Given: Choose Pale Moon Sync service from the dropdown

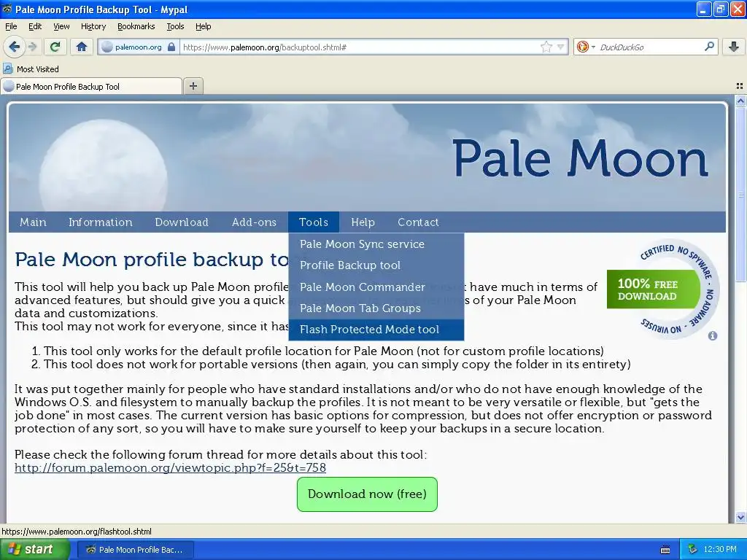Looking at the screenshot, I should coord(376,244).
